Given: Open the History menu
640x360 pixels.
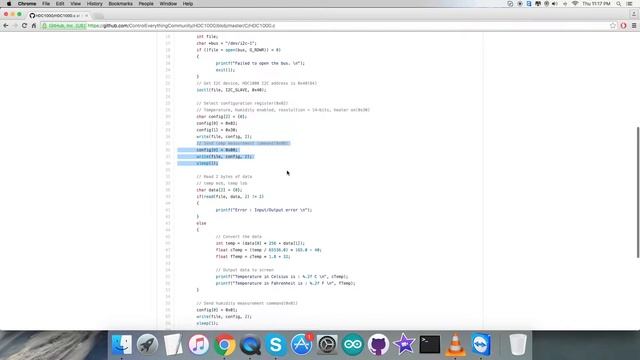Looking at the screenshot, I should pos(95,4).
